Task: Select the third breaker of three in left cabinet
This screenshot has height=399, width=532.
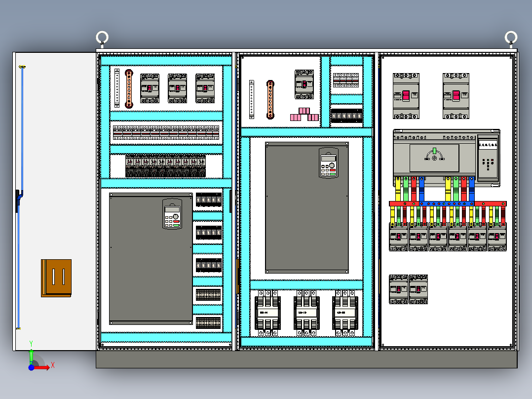Action: pos(205,88)
